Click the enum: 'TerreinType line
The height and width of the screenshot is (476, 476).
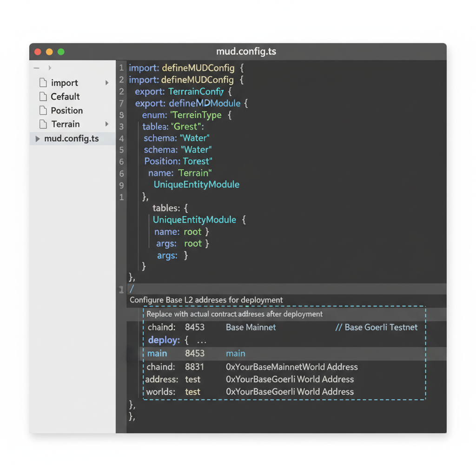tap(187, 115)
